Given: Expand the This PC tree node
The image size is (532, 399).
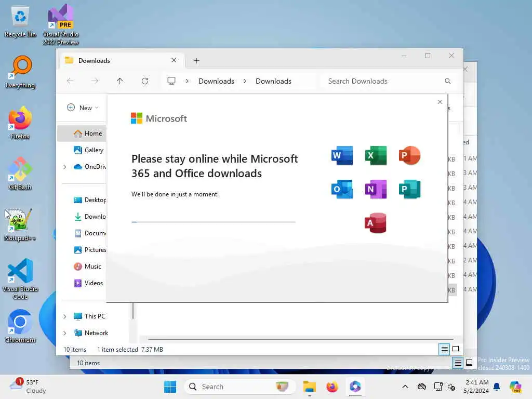Looking at the screenshot, I should 64,316.
